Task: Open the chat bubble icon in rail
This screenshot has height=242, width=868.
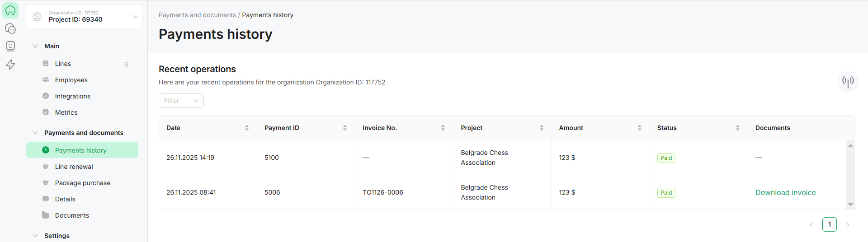Action: (10, 28)
